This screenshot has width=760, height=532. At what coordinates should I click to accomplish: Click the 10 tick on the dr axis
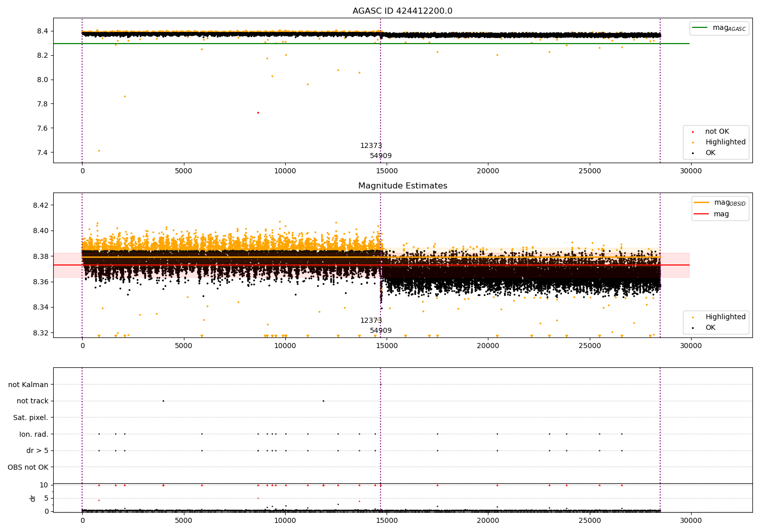(x=44, y=485)
